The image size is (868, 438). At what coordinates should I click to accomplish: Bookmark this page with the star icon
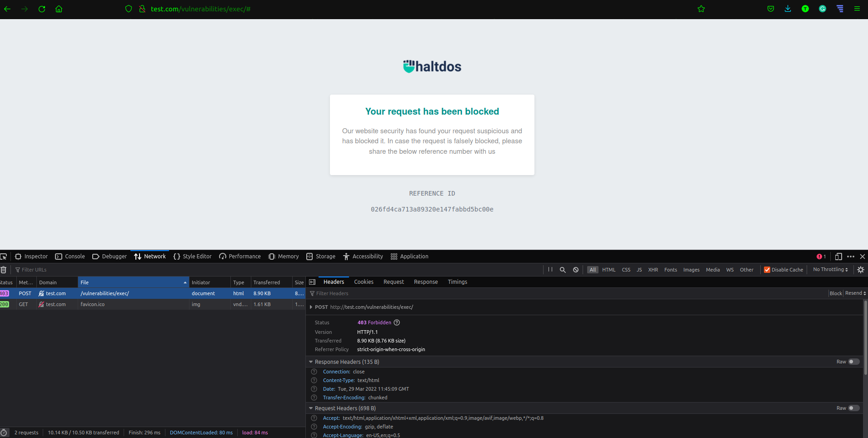click(x=701, y=9)
